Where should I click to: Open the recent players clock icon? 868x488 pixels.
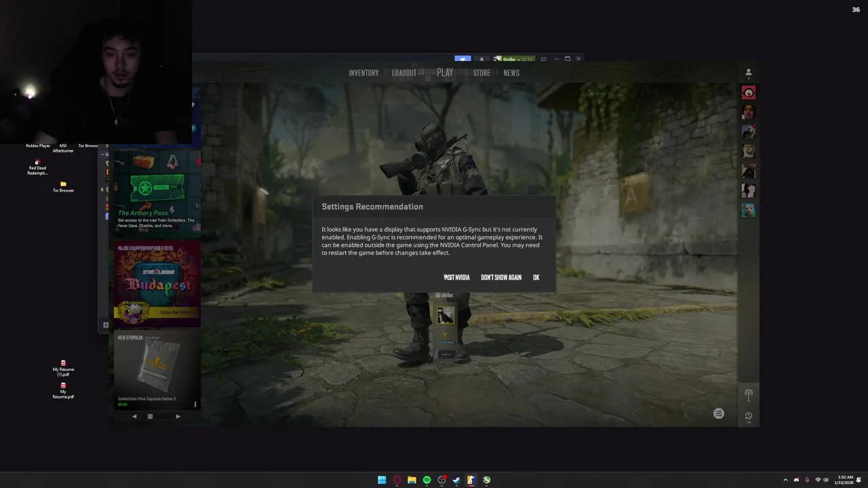tap(749, 416)
